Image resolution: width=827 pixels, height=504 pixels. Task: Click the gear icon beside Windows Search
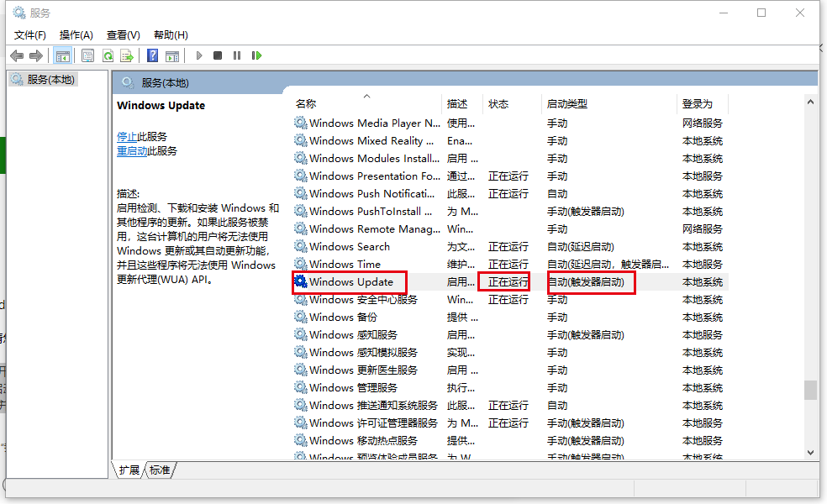click(x=301, y=247)
